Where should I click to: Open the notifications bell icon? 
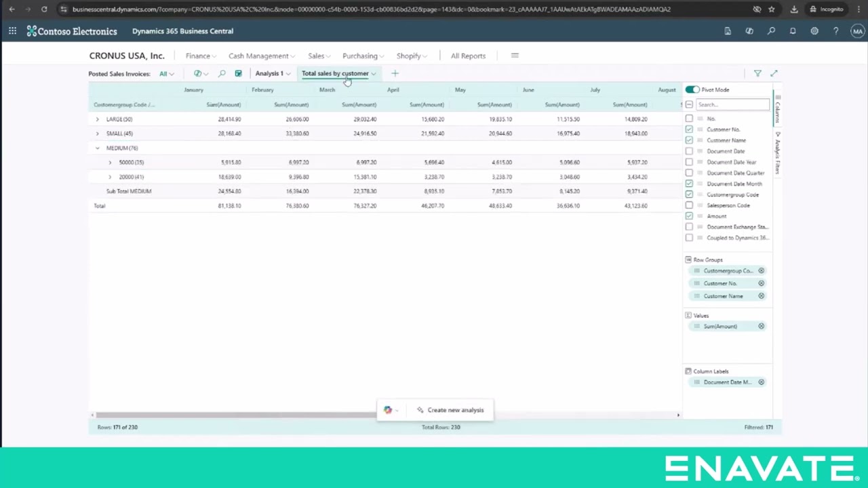tap(793, 31)
